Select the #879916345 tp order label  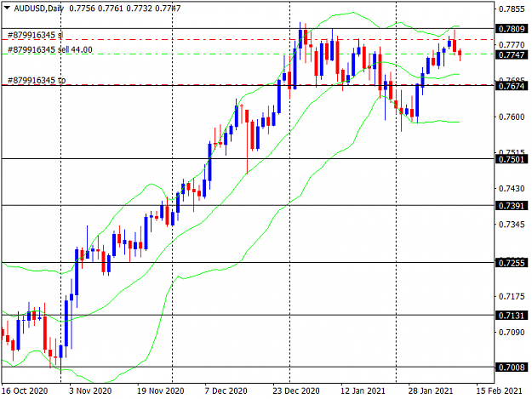tap(37, 80)
